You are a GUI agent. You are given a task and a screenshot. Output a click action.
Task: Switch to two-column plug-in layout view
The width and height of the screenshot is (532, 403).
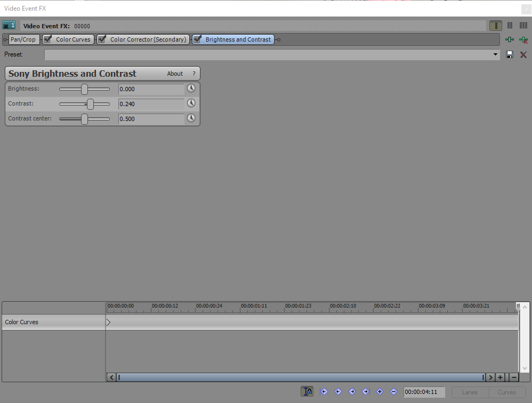point(510,26)
